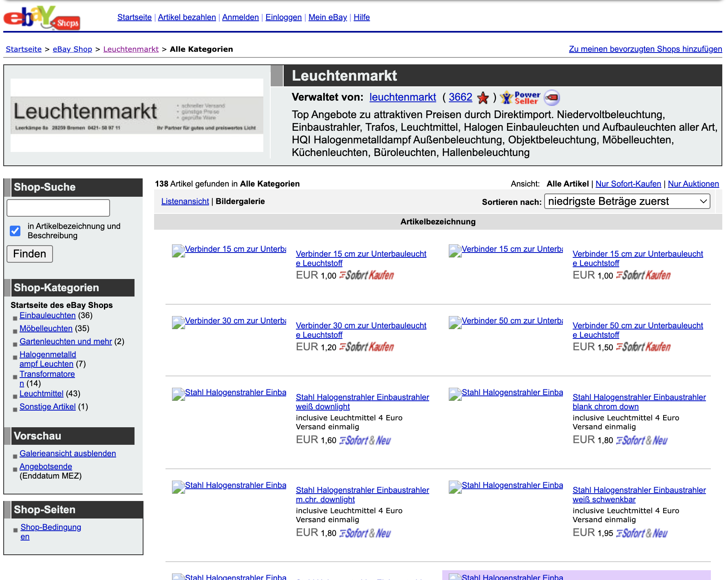Image resolution: width=728 pixels, height=580 pixels.
Task: Click the eBay Shops logo
Action: coord(42,18)
